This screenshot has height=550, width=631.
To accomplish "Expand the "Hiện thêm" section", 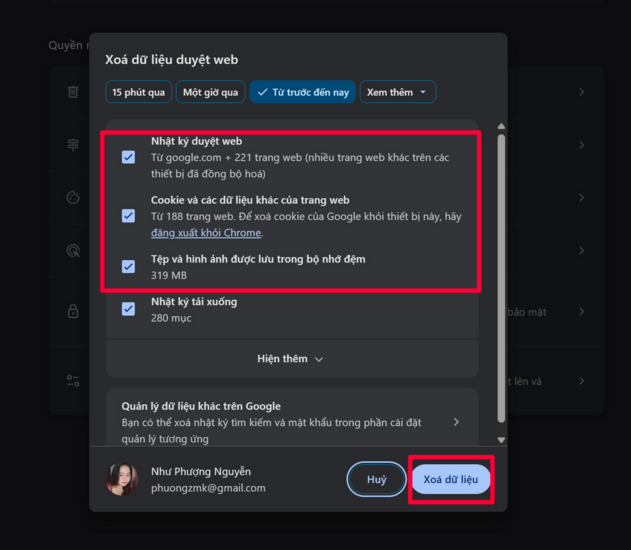I will [290, 359].
